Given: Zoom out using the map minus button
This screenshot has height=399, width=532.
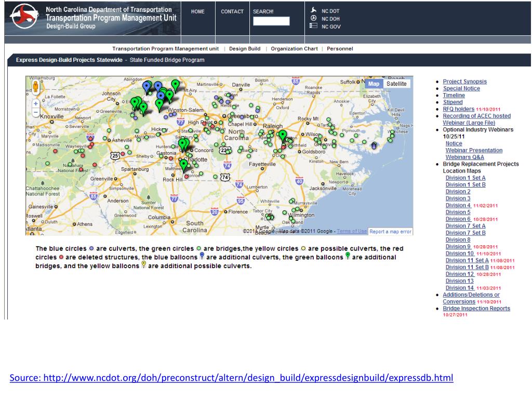Looking at the screenshot, I should 35,112.
